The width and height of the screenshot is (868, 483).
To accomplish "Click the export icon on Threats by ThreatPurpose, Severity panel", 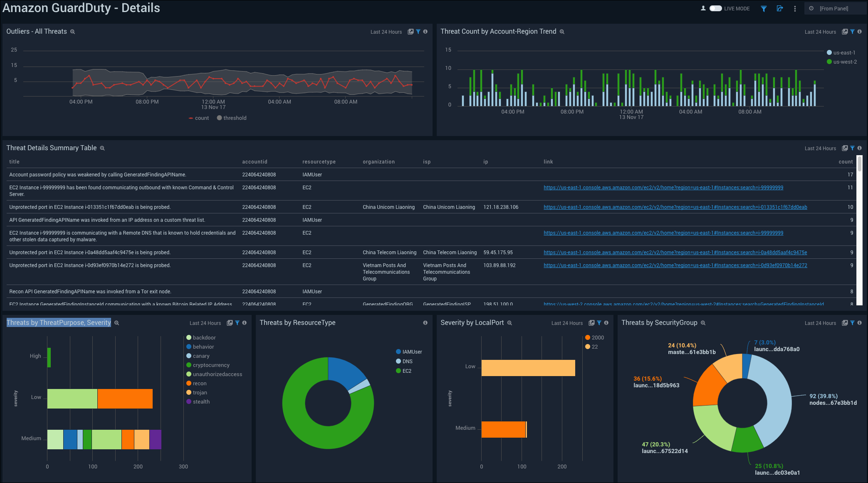I will tap(230, 323).
